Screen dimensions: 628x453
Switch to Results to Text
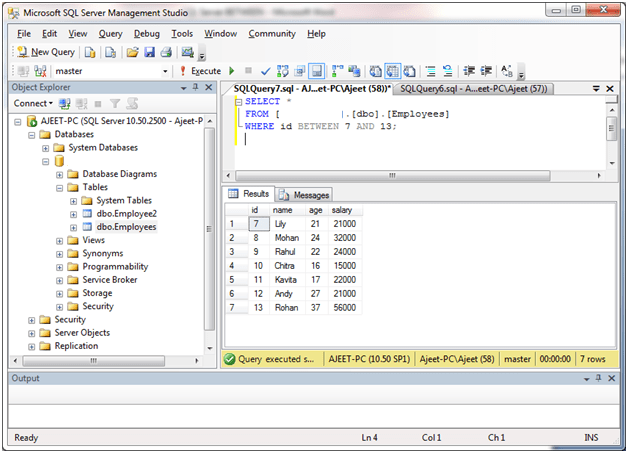pos(375,71)
